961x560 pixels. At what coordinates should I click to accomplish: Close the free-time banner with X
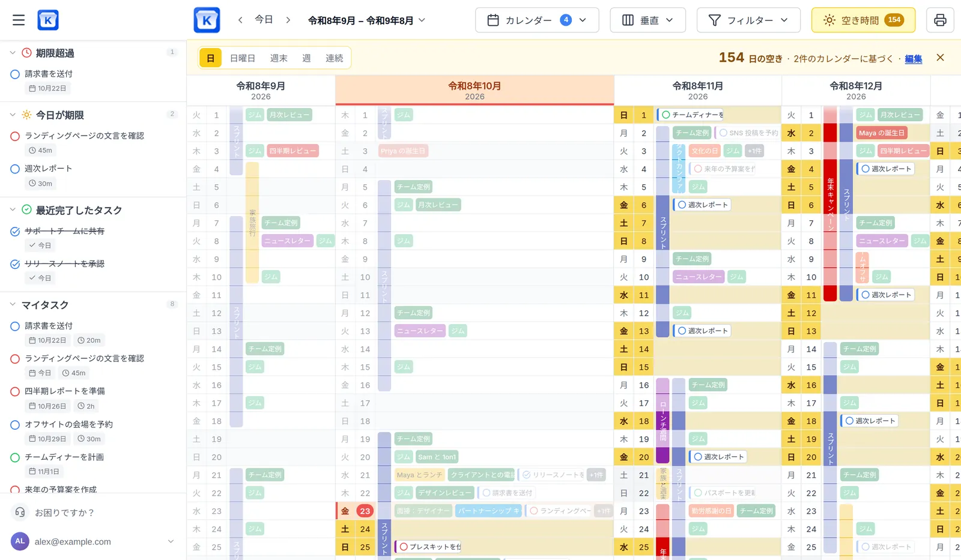(x=940, y=58)
